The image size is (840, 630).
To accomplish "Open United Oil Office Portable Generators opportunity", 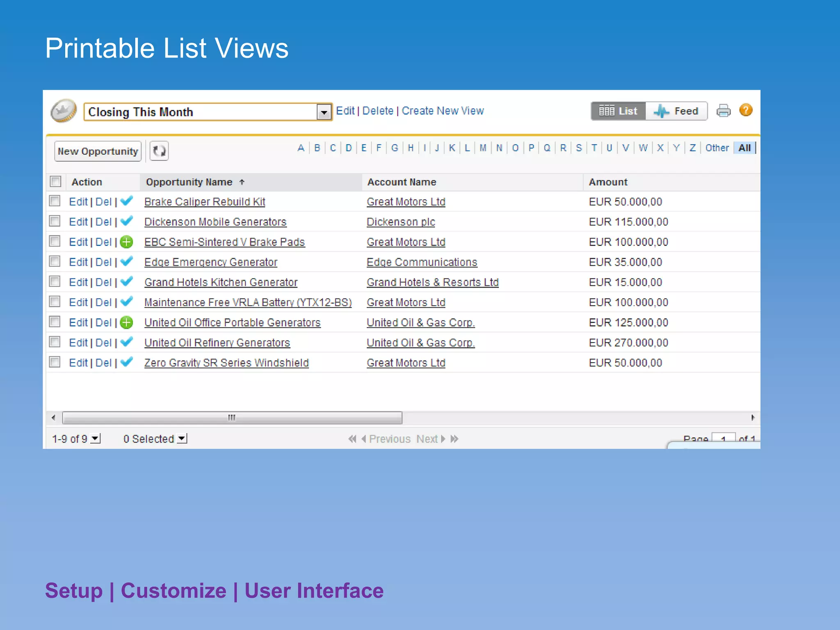I will 232,322.
